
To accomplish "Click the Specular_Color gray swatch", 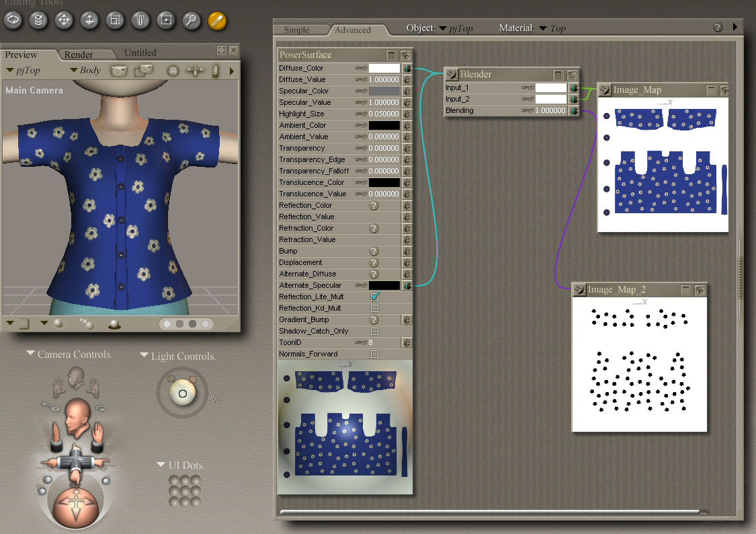I will [x=384, y=91].
